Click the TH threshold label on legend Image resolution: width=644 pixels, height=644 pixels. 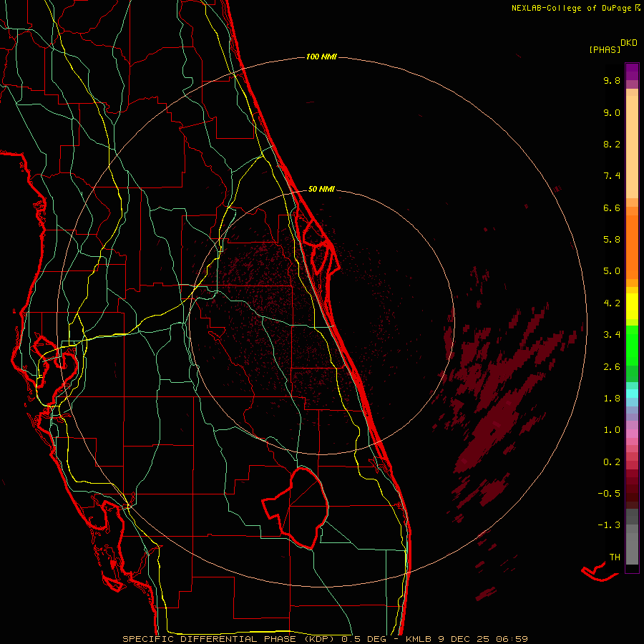pyautogui.click(x=615, y=557)
